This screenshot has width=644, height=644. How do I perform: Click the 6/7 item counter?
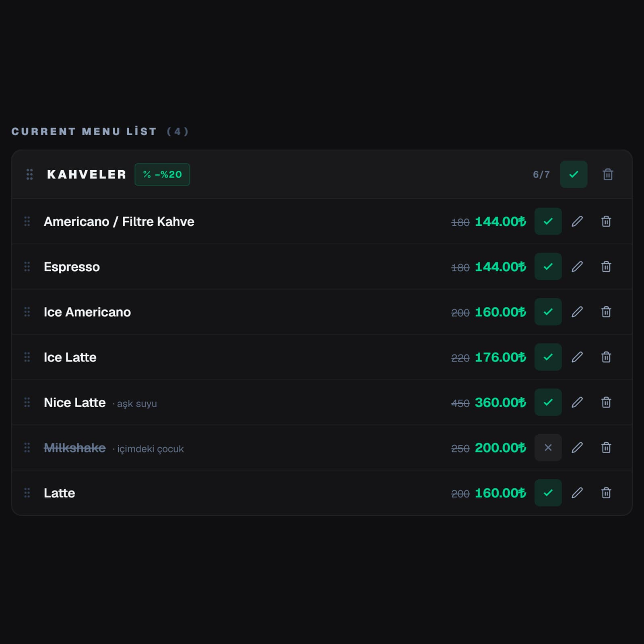pos(541,174)
